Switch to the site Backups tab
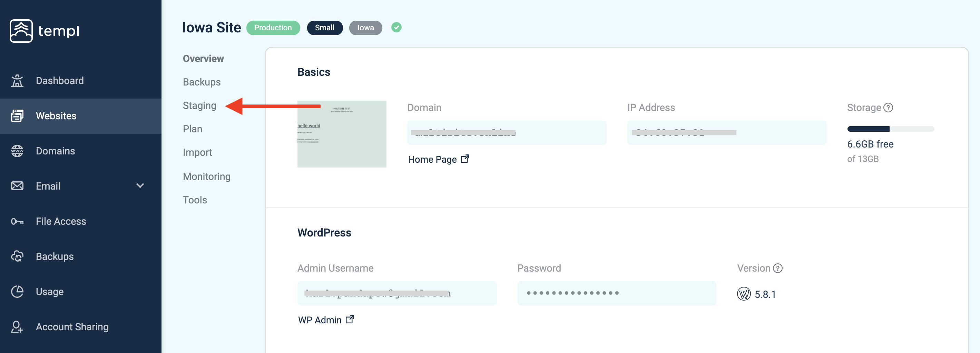 (202, 82)
